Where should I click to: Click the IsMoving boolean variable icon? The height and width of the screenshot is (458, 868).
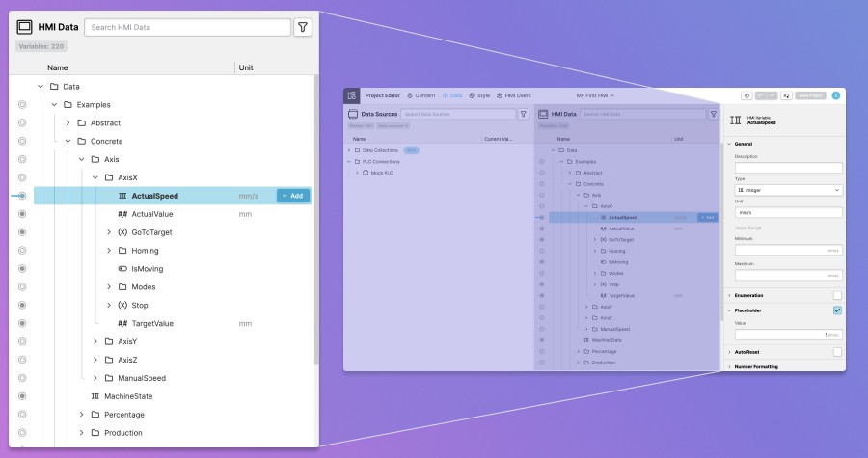(x=122, y=268)
